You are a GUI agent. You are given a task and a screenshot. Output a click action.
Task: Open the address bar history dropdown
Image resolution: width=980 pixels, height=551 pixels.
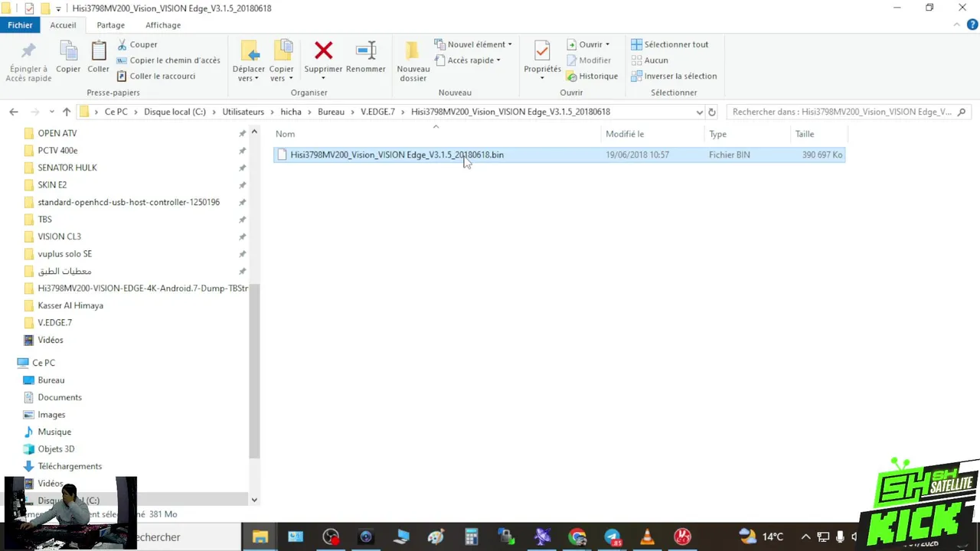699,112
